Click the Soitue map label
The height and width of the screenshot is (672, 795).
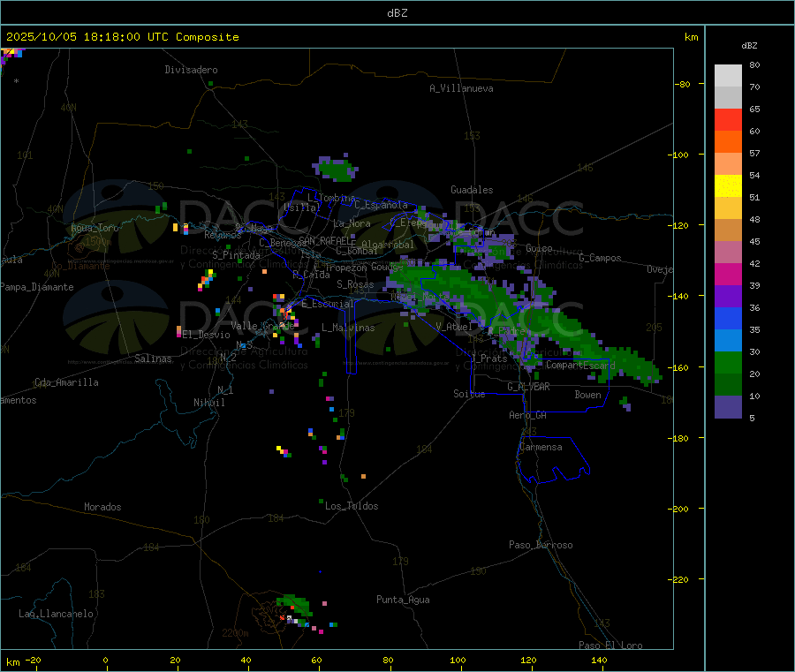469,394
